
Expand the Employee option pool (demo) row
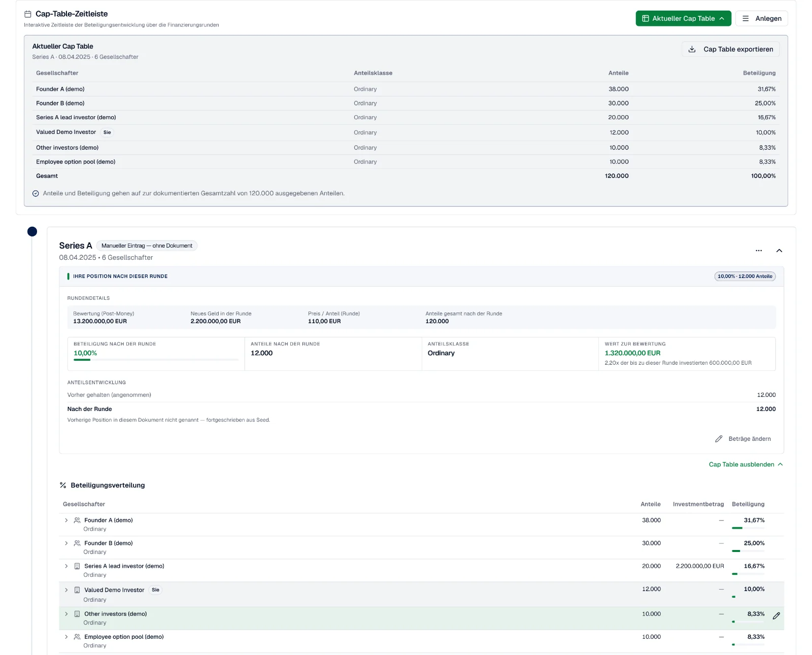[66, 637]
